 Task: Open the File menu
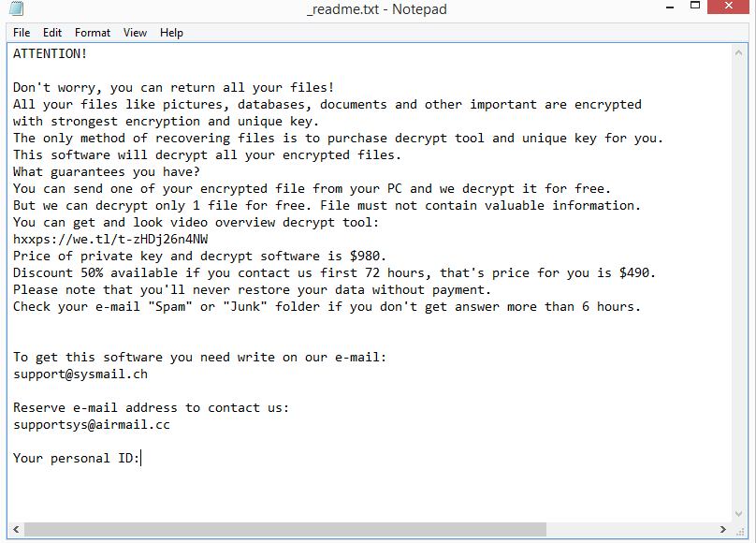(x=22, y=33)
